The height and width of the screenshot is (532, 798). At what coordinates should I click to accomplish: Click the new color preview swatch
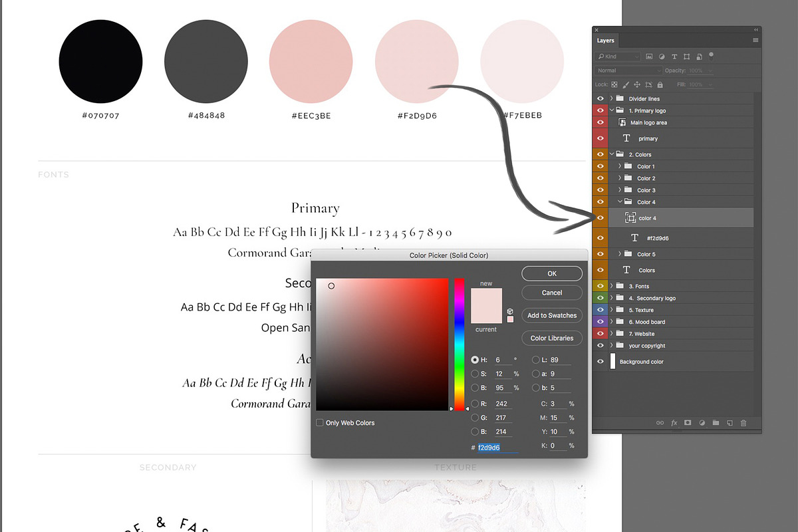point(487,298)
